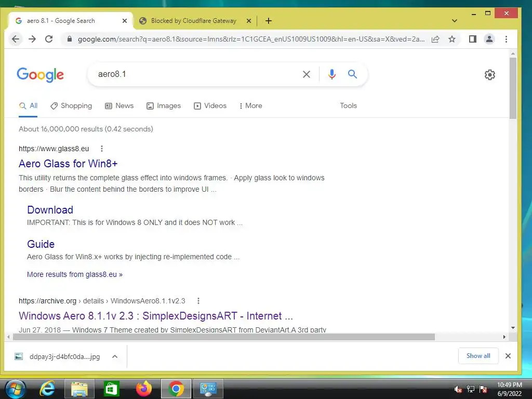Click the scroll down arrow
Viewport: 532px width, 399px height.
(513, 328)
